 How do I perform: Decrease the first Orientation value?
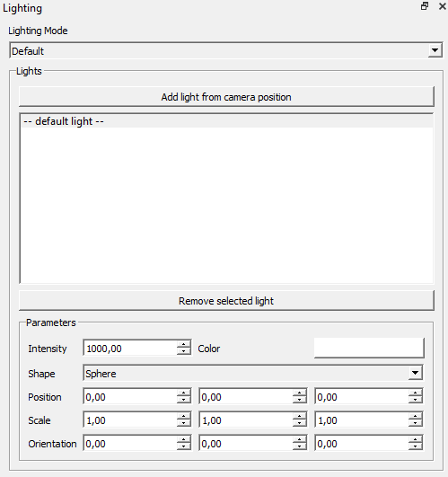click(x=183, y=446)
